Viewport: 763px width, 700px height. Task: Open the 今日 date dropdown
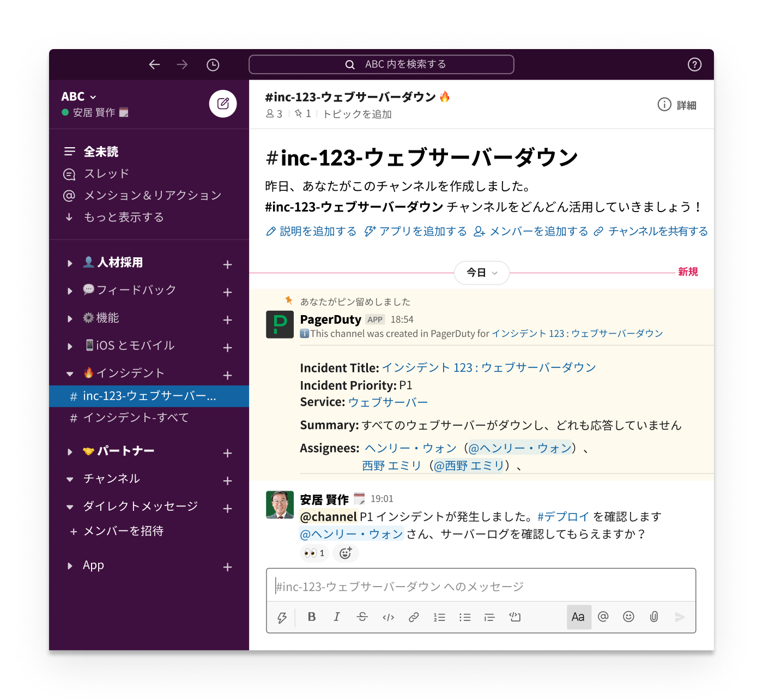pyautogui.click(x=482, y=273)
